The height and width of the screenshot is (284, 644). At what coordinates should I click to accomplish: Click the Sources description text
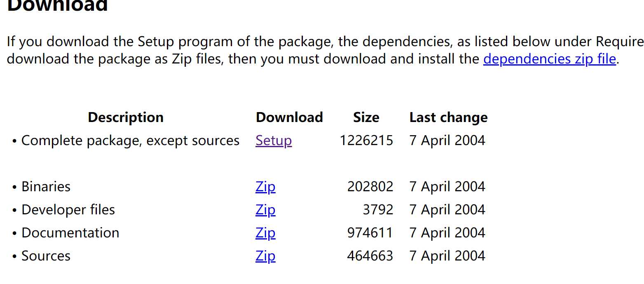coord(46,256)
